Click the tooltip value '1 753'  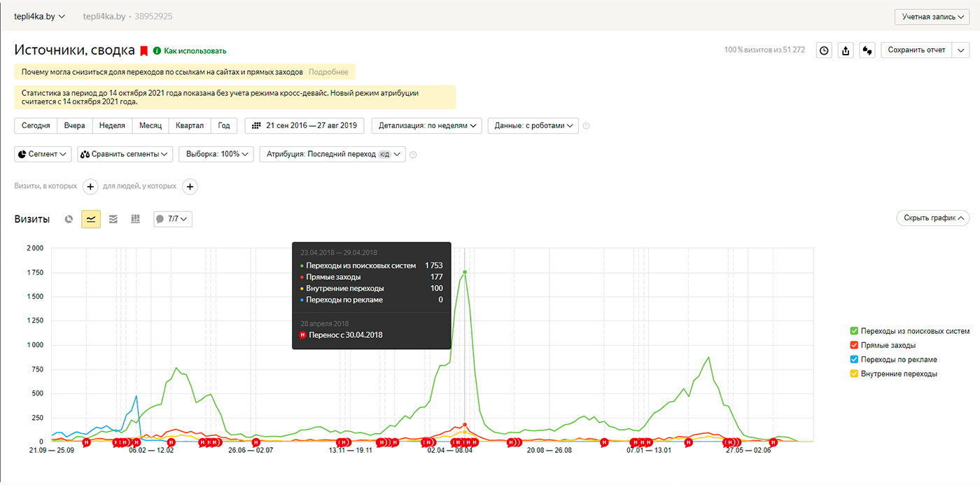pyautogui.click(x=434, y=266)
